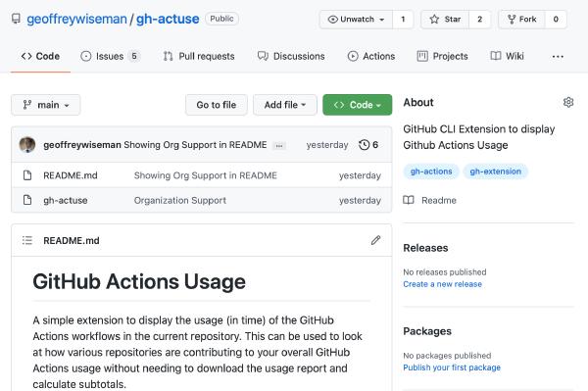588x391 pixels.
Task: Click the Go to file button
Action: [x=217, y=105]
